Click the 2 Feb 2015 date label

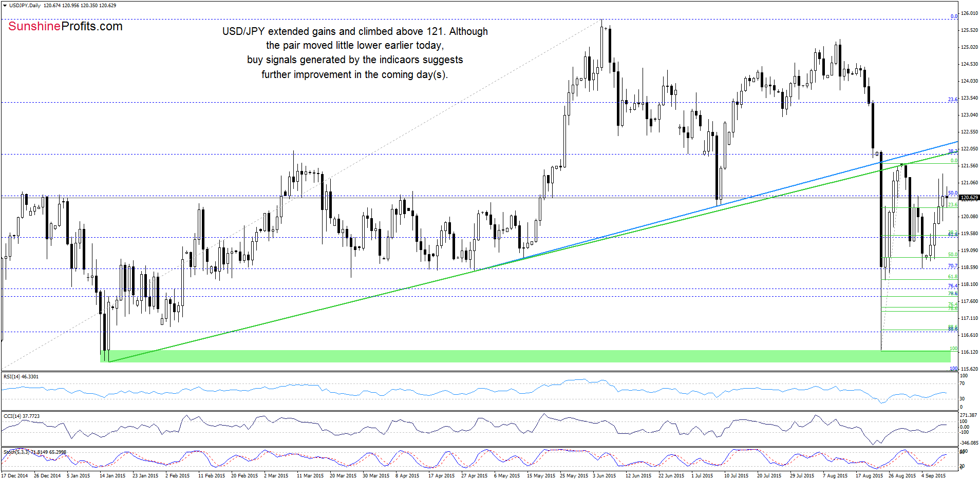click(x=177, y=476)
